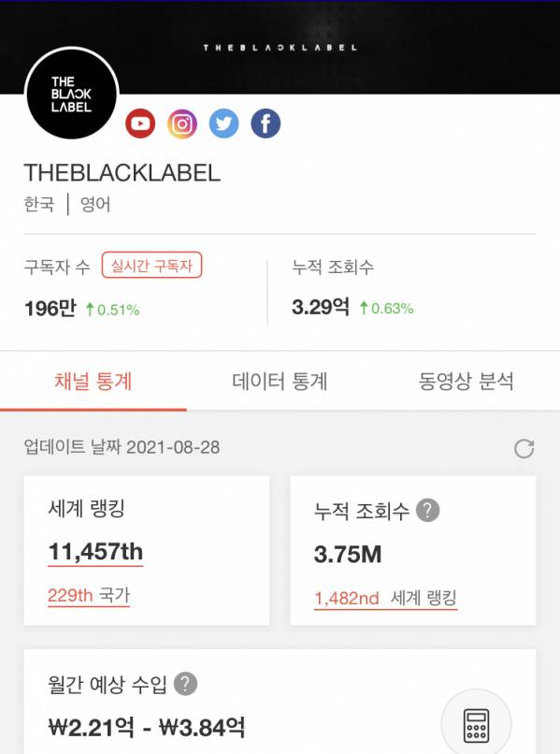Open the Facebook page icon
The image size is (560, 754).
pyautogui.click(x=266, y=123)
